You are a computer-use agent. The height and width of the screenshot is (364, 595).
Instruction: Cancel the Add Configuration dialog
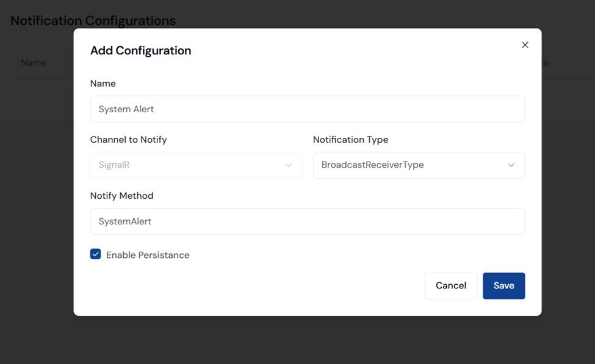(450, 286)
